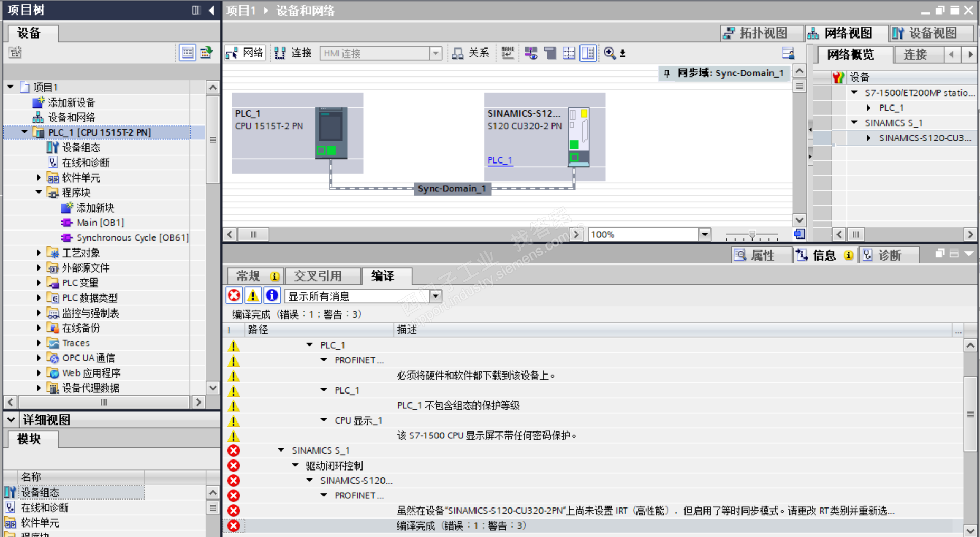
Task: Click the 网络 networking mode button
Action: coord(244,53)
